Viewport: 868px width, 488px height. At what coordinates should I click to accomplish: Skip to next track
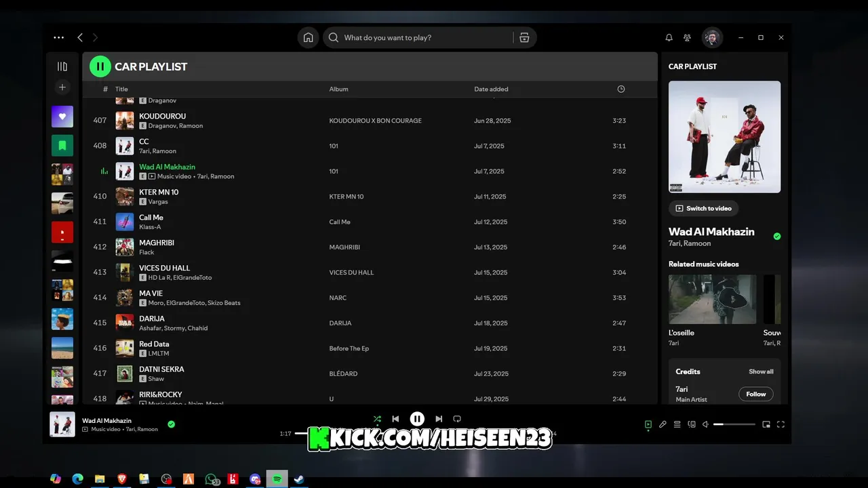click(x=439, y=419)
